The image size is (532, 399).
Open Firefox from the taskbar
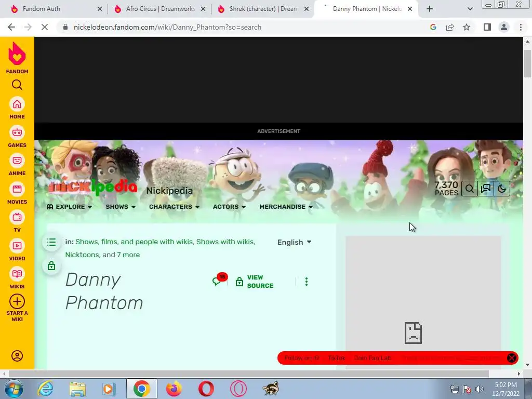(174, 389)
